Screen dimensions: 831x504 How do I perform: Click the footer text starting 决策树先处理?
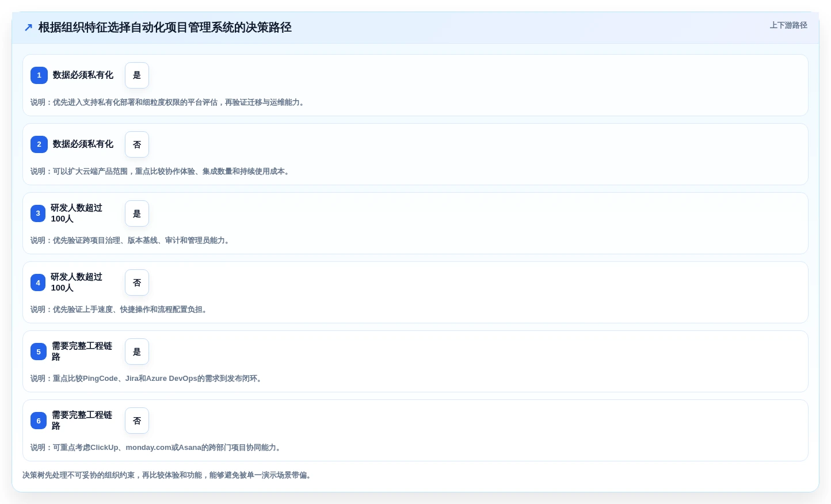(169, 475)
